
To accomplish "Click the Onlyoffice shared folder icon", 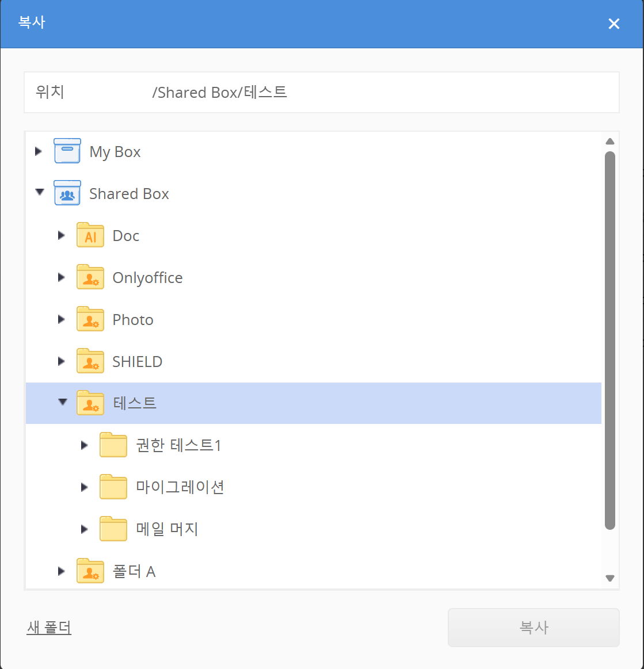I will [x=90, y=277].
